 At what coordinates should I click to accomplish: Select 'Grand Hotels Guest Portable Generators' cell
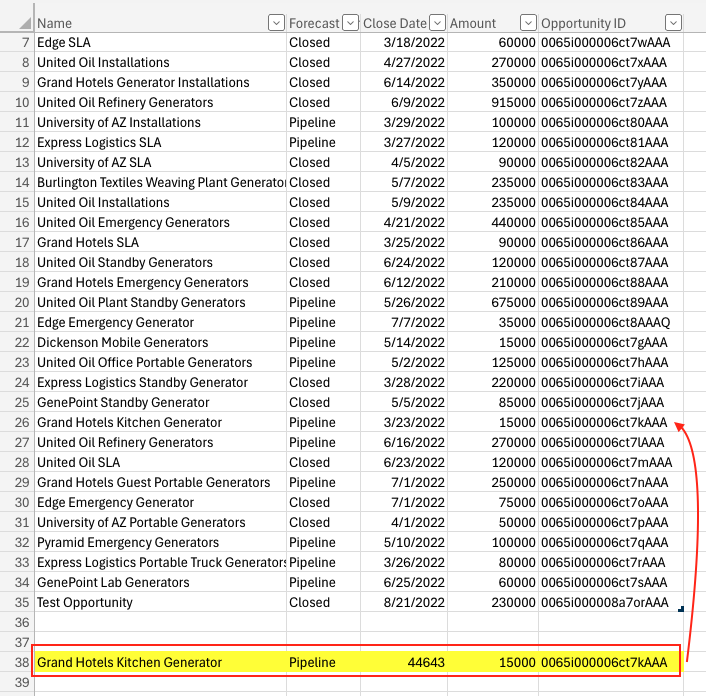160,482
